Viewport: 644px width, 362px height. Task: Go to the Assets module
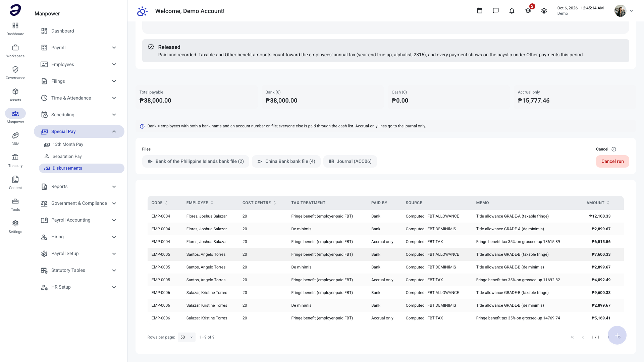pyautogui.click(x=15, y=95)
